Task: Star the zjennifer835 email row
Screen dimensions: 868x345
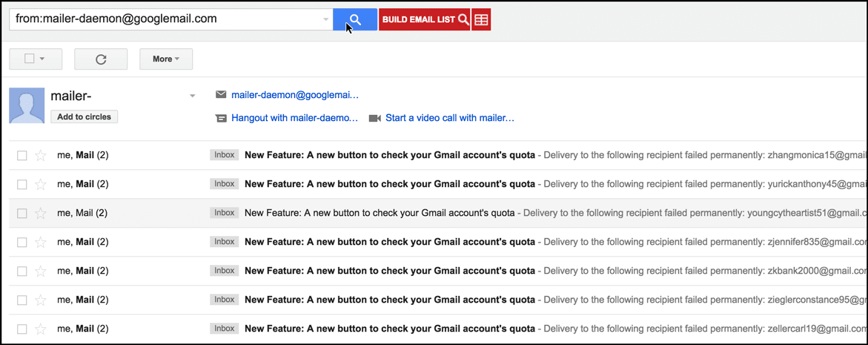Action: click(41, 242)
